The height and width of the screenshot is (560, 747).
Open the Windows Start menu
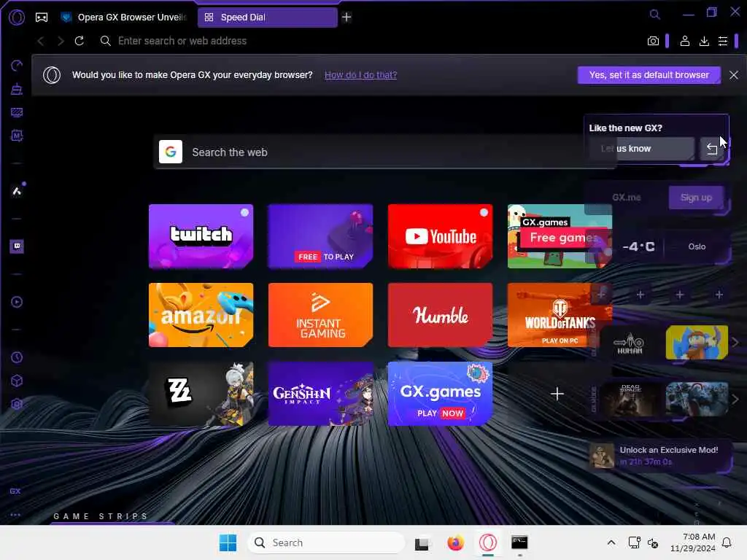click(228, 542)
